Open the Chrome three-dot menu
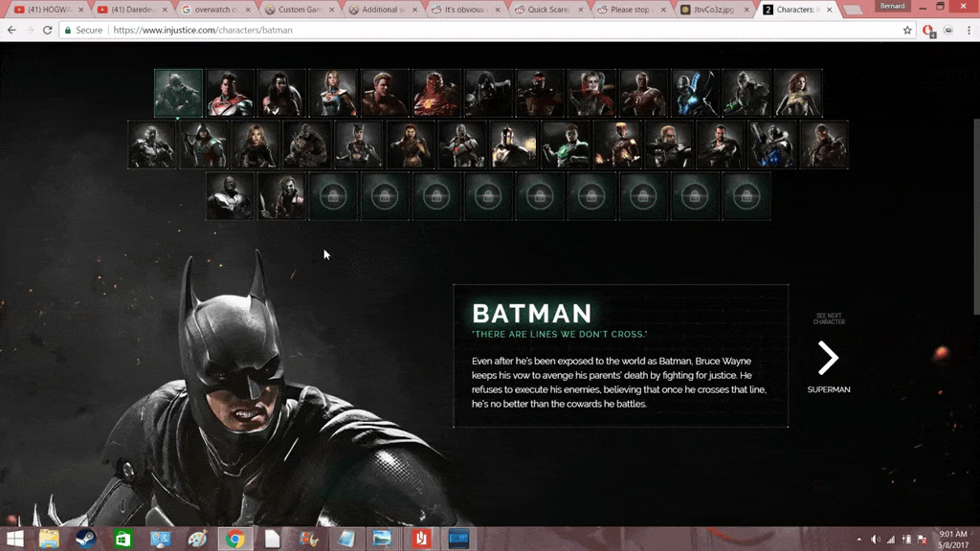 [x=967, y=31]
